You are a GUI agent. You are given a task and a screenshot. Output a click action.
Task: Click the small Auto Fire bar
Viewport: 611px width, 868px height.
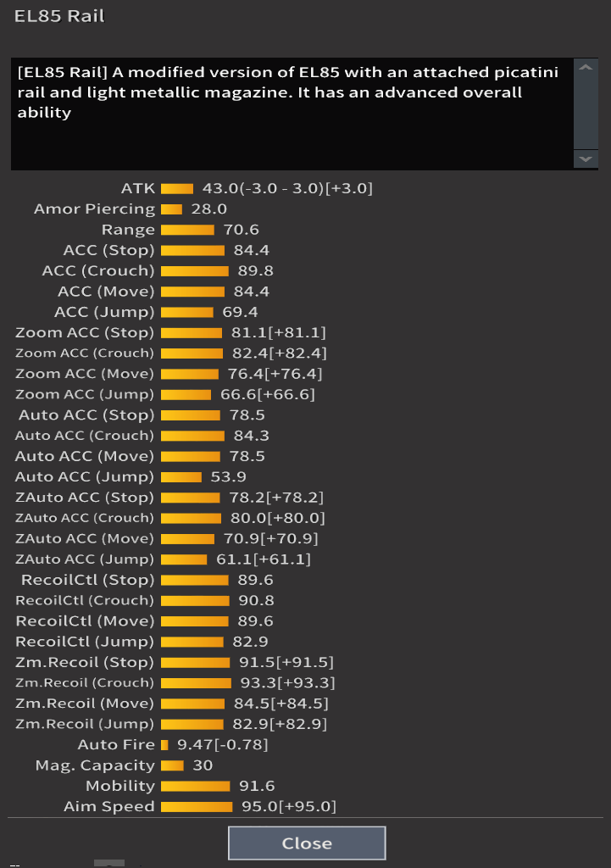point(164,745)
